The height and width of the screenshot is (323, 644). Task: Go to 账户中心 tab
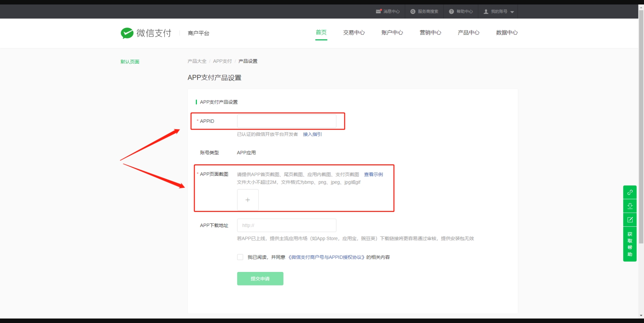[392, 32]
